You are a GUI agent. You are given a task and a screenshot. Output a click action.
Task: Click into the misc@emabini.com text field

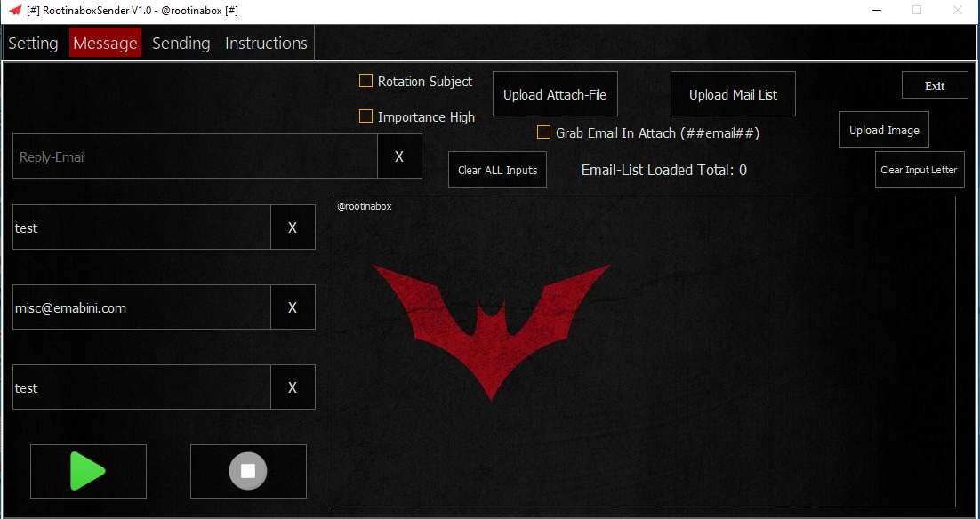click(142, 307)
